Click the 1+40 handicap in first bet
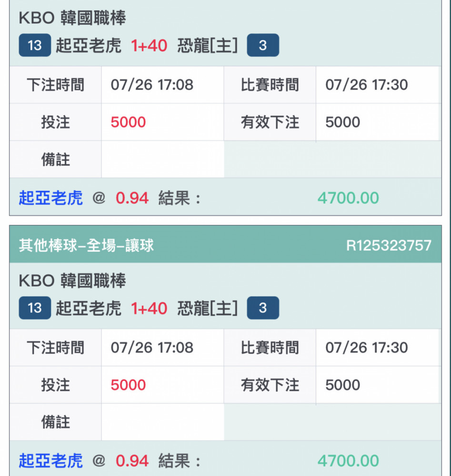Screen dimensions: 451x476 tap(149, 46)
